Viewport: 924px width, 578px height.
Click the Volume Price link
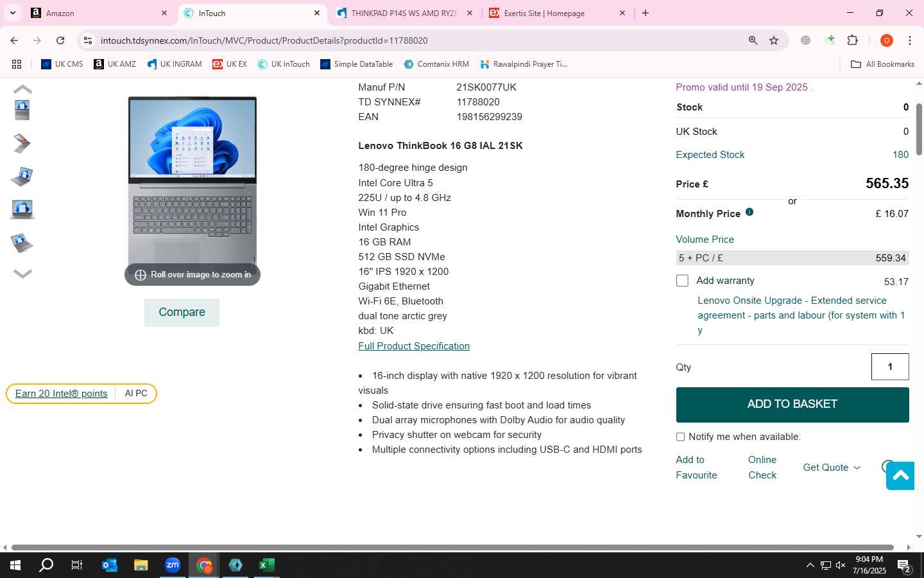(x=705, y=240)
